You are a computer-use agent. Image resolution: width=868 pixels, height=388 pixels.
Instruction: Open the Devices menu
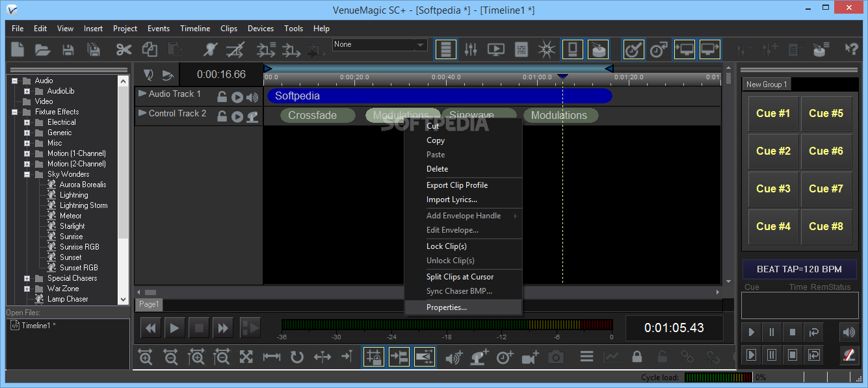tap(261, 29)
